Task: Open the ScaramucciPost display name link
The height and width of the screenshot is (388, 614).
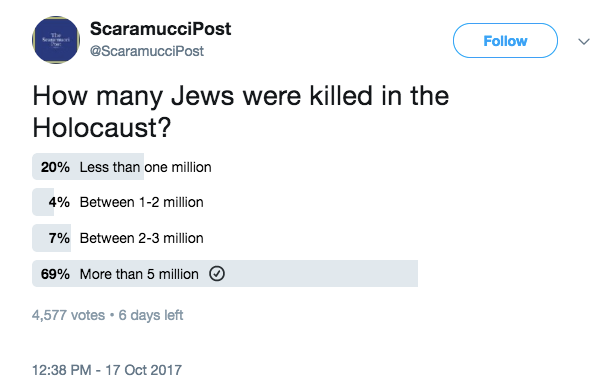Action: tap(161, 29)
